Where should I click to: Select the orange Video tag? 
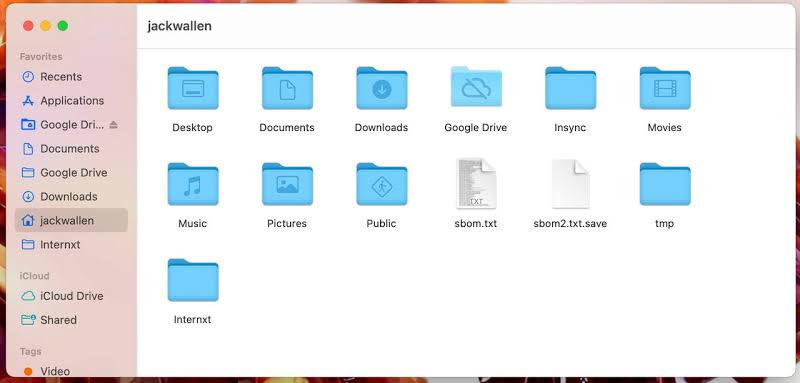[x=71, y=371]
